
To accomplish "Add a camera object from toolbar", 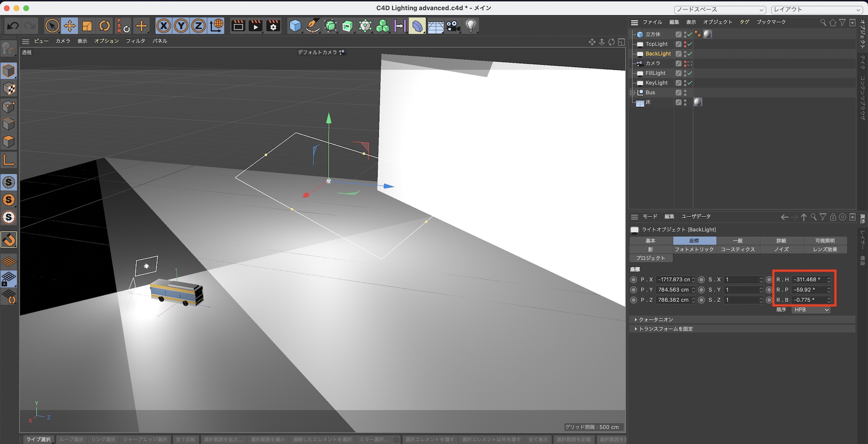I will coord(453,26).
